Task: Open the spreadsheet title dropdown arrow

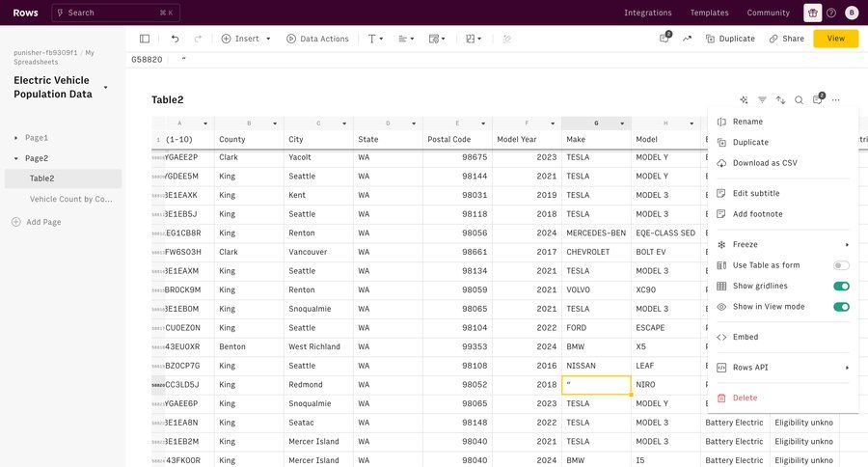Action: [106, 88]
